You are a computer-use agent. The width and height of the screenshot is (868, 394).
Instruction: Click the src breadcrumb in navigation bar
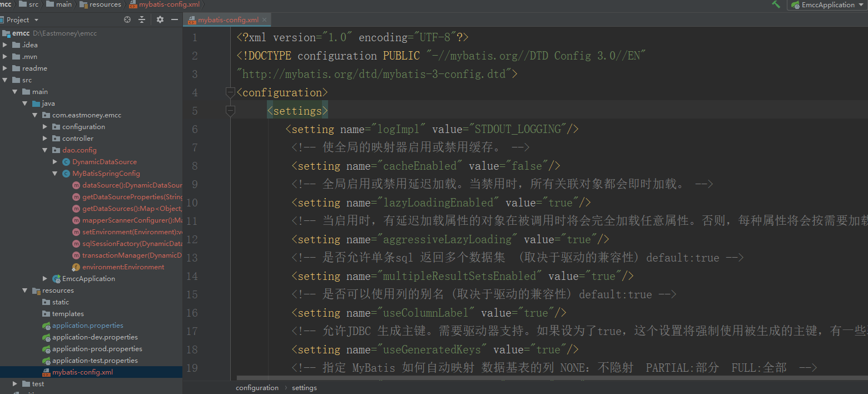[x=29, y=4]
